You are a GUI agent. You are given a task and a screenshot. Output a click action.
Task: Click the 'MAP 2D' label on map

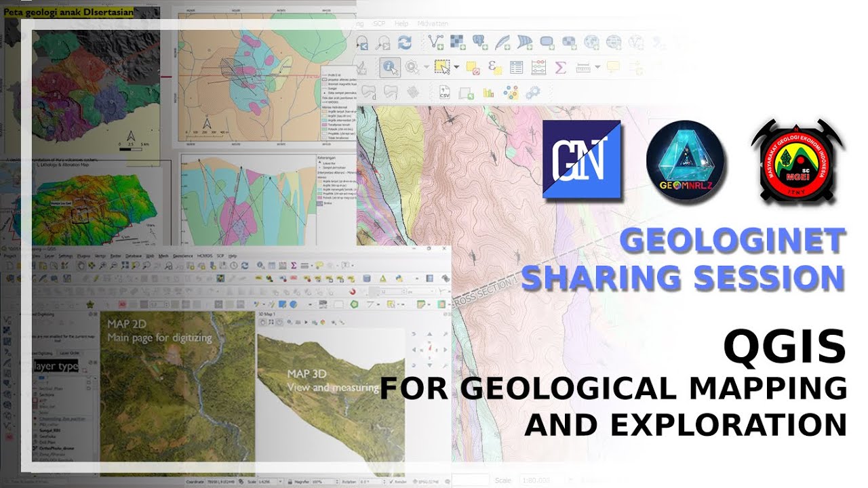click(127, 323)
